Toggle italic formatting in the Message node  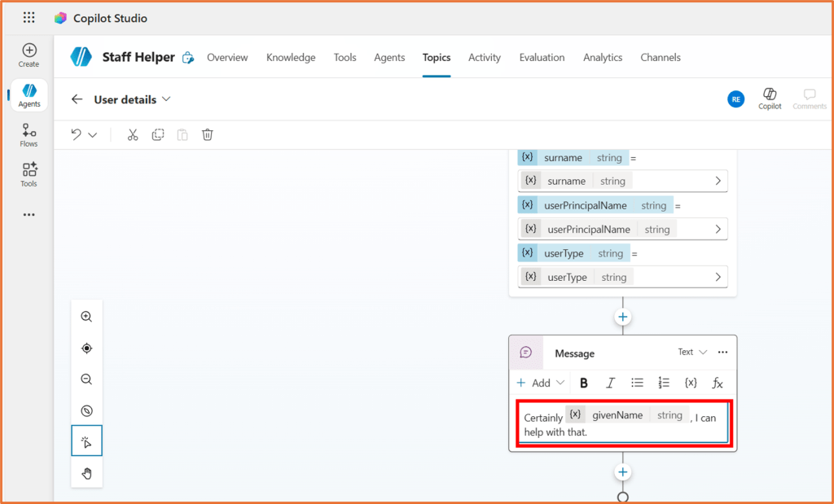coord(610,383)
